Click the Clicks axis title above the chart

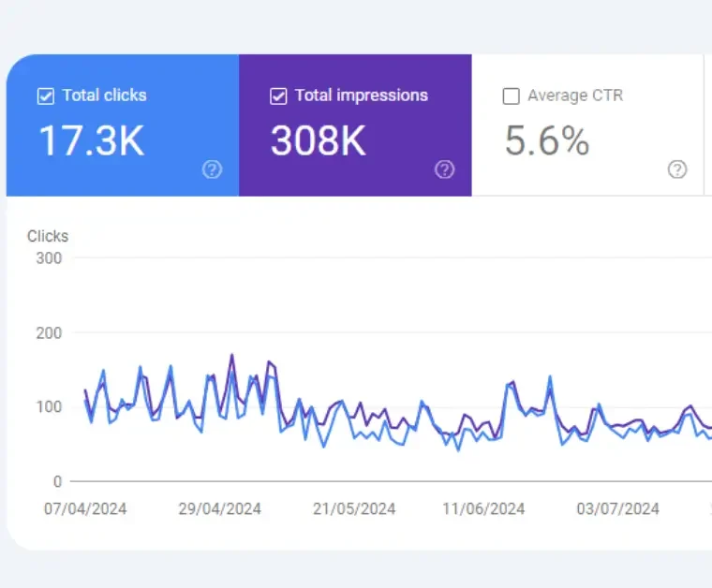click(48, 236)
